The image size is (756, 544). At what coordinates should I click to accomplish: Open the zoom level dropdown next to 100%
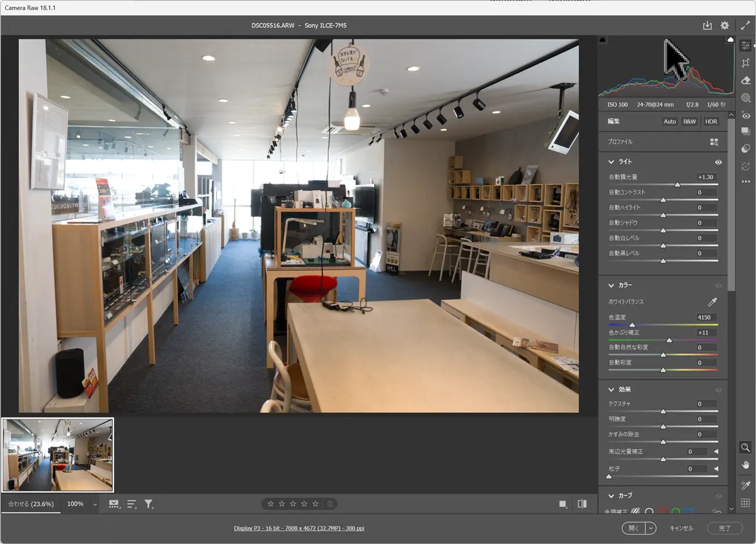(x=95, y=504)
